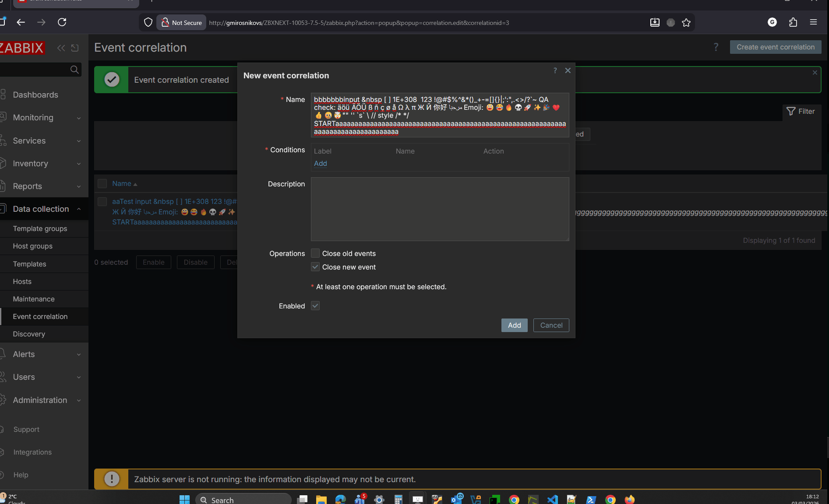Click the Filter funnel icon
Viewport: 829px width, 504px height.
point(791,112)
